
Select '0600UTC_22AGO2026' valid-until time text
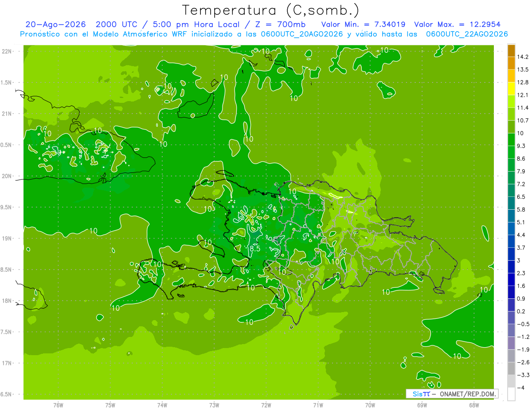467,34
